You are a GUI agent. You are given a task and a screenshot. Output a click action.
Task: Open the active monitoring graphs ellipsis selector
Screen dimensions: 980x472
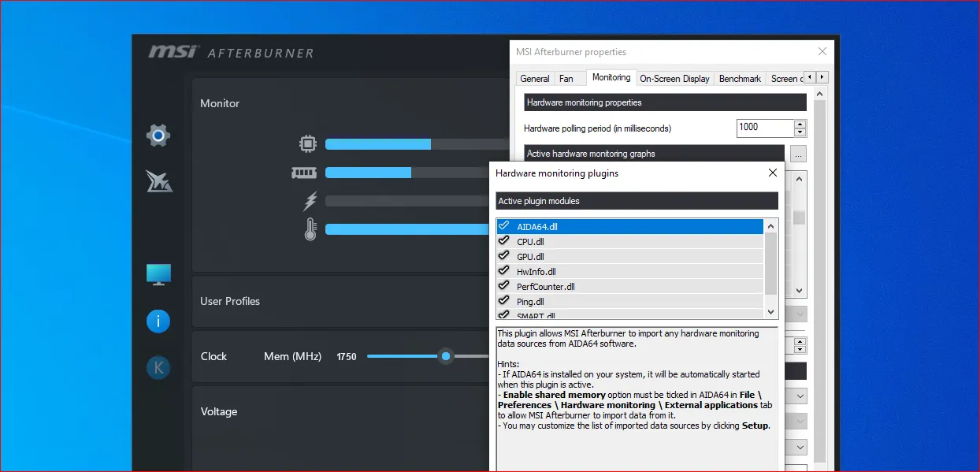(798, 154)
